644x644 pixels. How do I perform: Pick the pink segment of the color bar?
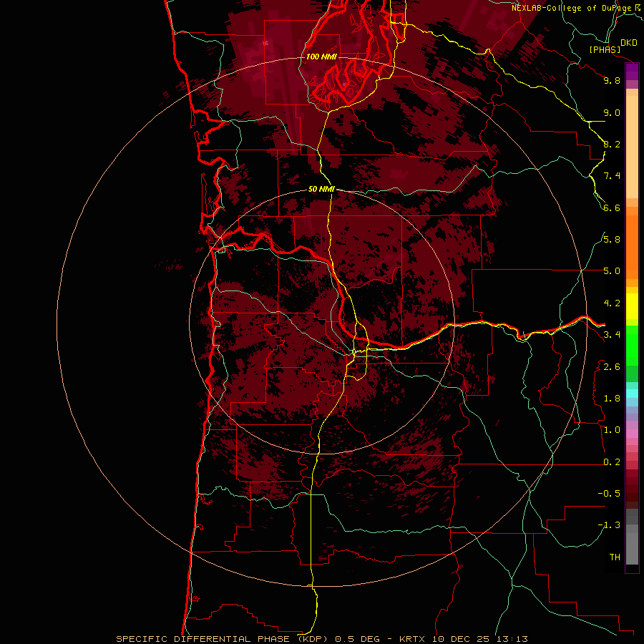pyautogui.click(x=632, y=434)
